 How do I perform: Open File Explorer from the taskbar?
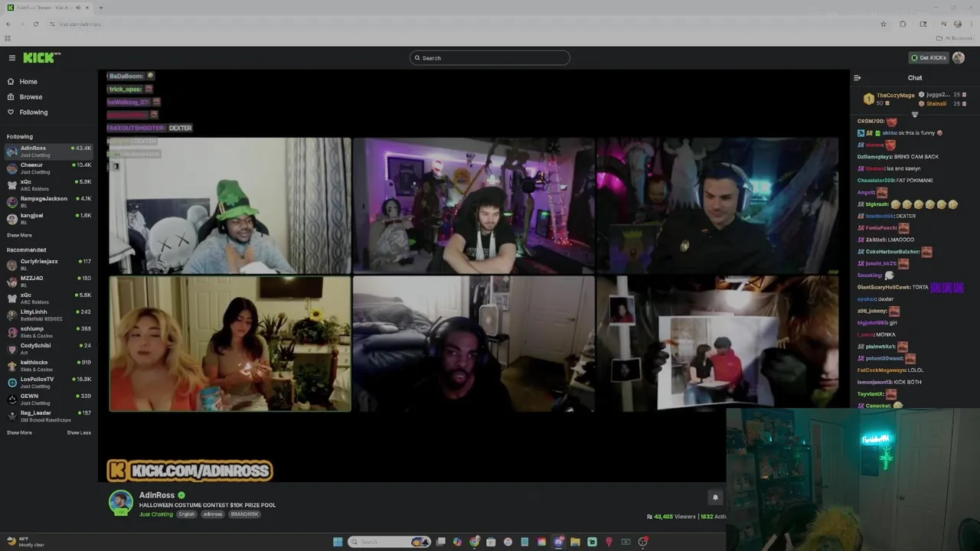click(575, 542)
